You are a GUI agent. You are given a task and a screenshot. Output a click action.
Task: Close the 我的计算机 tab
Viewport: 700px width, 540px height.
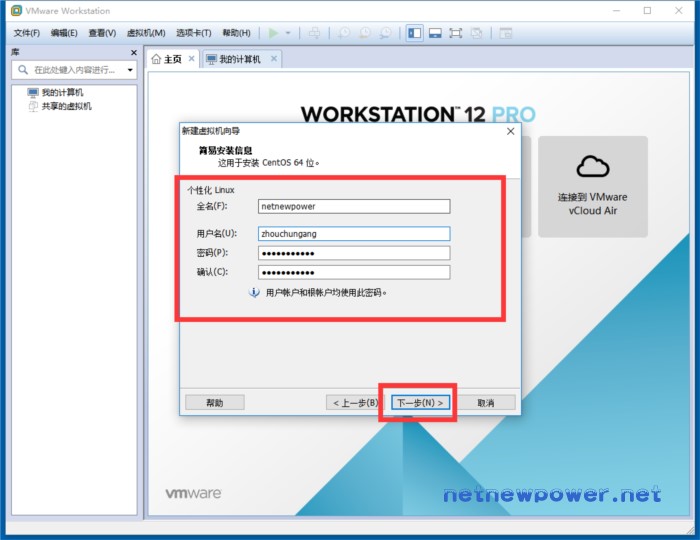(x=274, y=58)
